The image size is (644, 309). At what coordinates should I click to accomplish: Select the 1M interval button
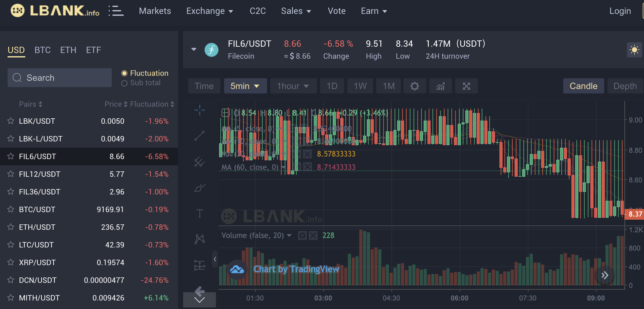click(389, 86)
